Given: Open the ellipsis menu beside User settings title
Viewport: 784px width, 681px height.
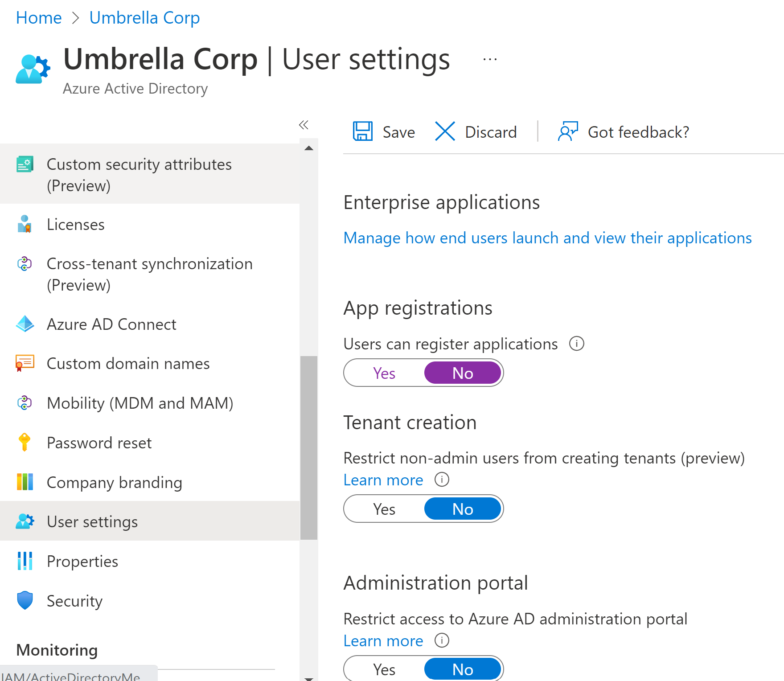Looking at the screenshot, I should [x=489, y=59].
